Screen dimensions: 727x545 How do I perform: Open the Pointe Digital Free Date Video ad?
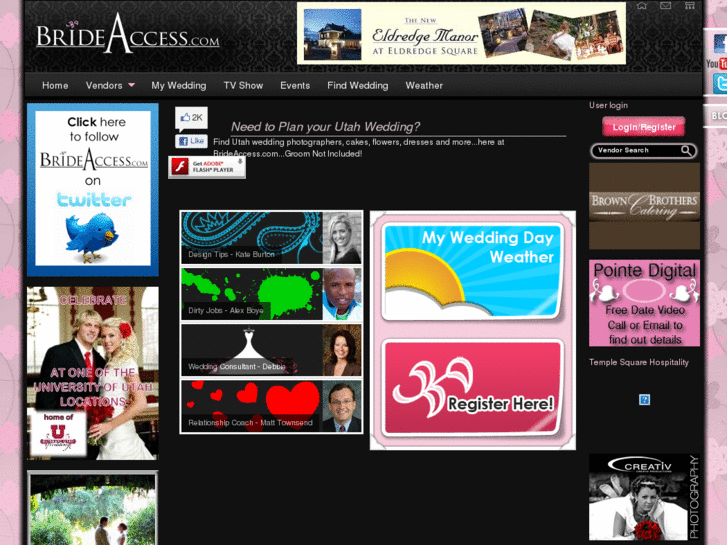(644, 303)
